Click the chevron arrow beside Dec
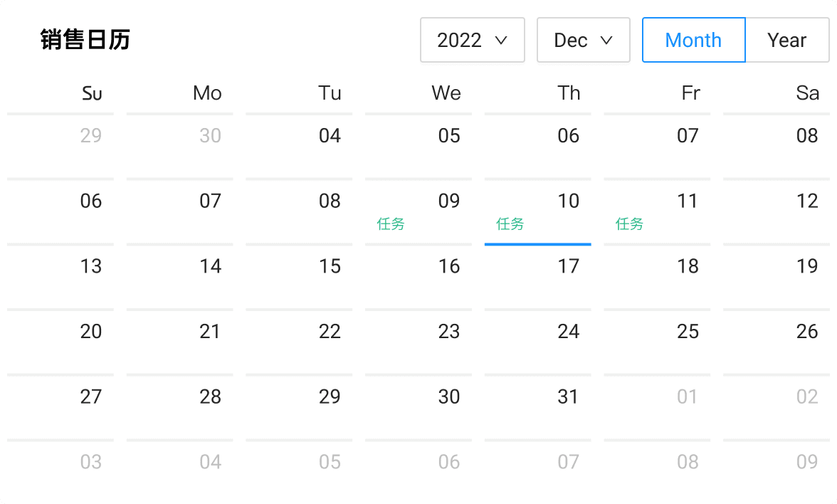Image resolution: width=837 pixels, height=504 pixels. coord(606,41)
